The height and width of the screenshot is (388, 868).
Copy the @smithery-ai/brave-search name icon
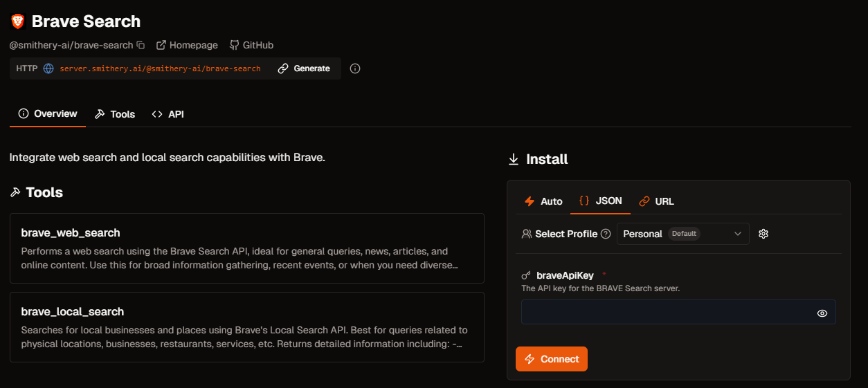pos(141,45)
